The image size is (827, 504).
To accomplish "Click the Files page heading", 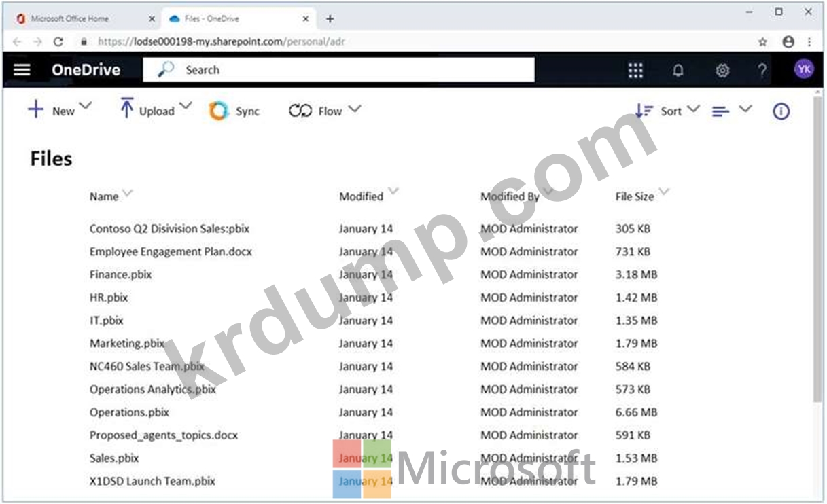I will tap(51, 159).
